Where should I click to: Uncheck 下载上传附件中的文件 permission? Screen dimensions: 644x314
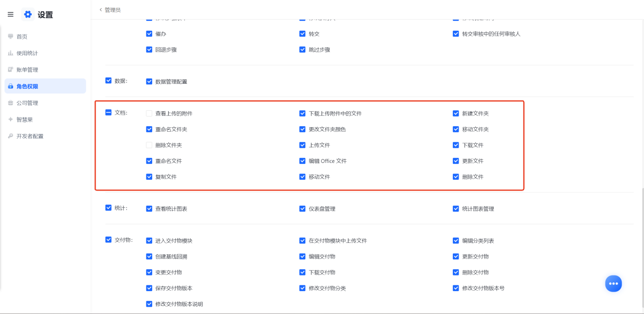coord(302,114)
